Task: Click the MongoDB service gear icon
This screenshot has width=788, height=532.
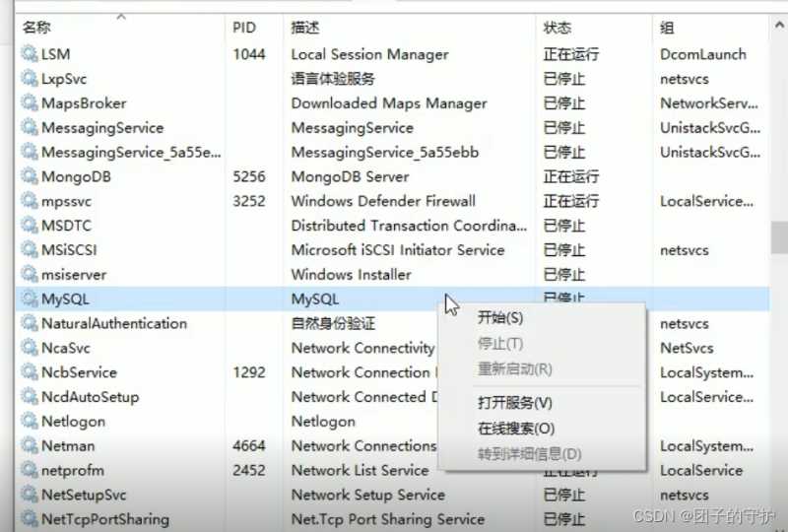Action: pyautogui.click(x=30, y=176)
